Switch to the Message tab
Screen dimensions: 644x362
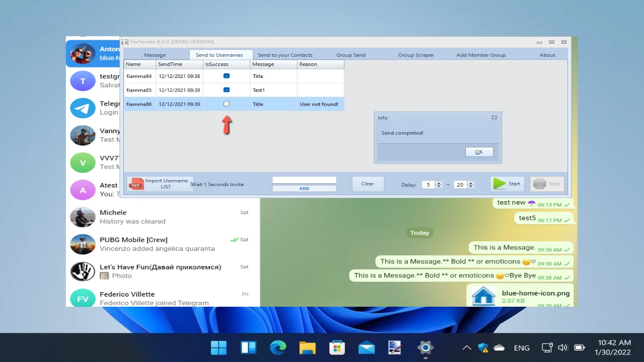click(x=155, y=55)
